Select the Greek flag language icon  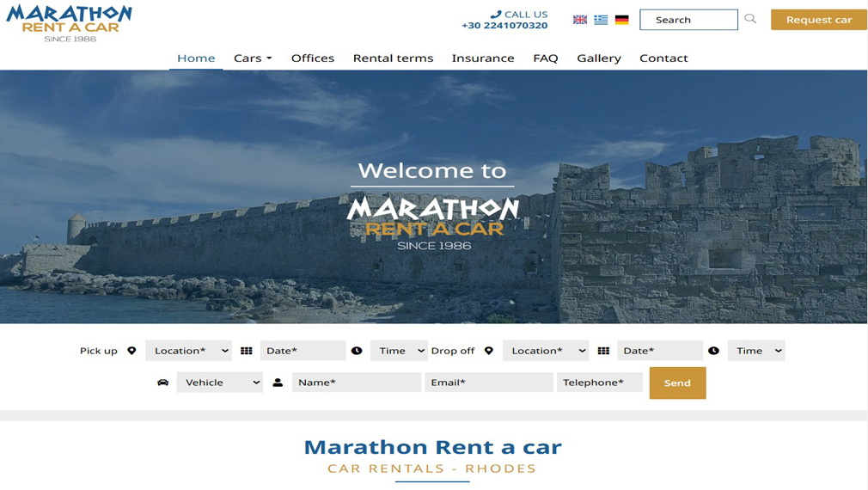[x=601, y=20]
